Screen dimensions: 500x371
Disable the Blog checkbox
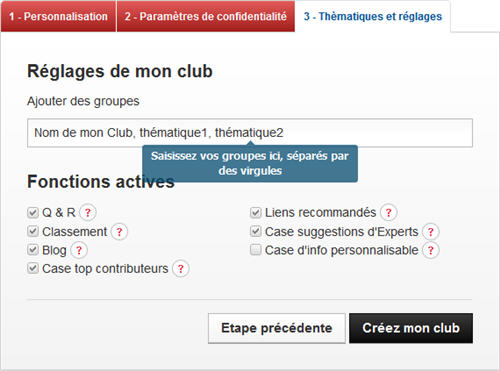point(33,250)
